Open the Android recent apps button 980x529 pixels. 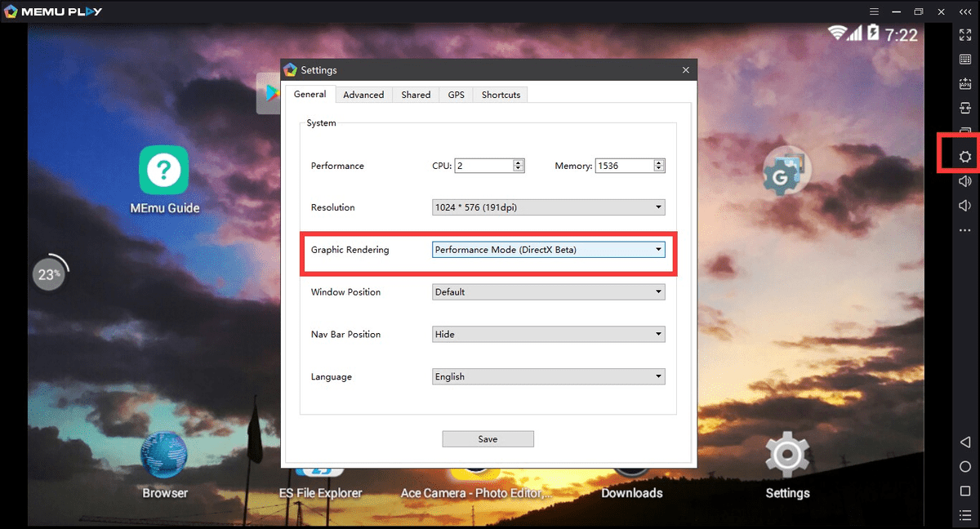[965, 490]
